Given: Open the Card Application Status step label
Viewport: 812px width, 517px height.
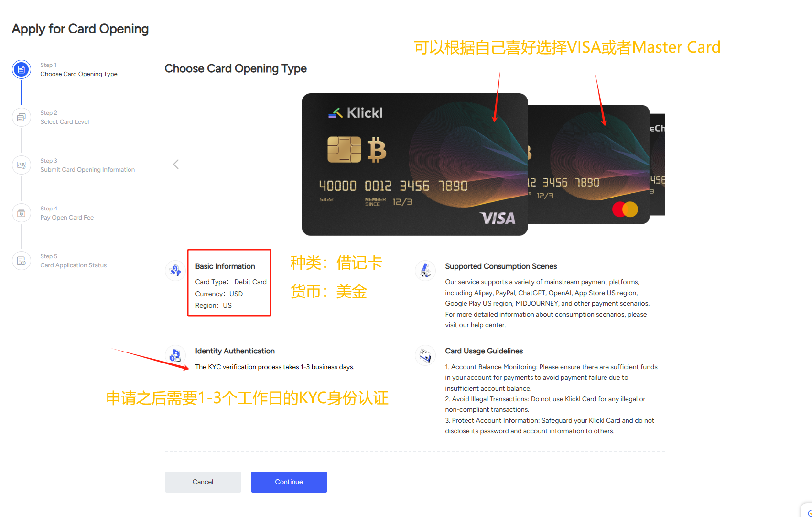Looking at the screenshot, I should coord(73,265).
